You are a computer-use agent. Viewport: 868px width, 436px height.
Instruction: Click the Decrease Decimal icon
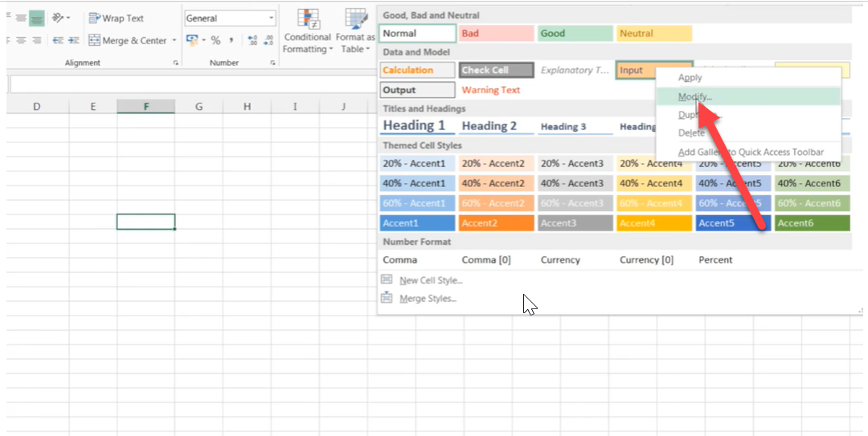268,40
